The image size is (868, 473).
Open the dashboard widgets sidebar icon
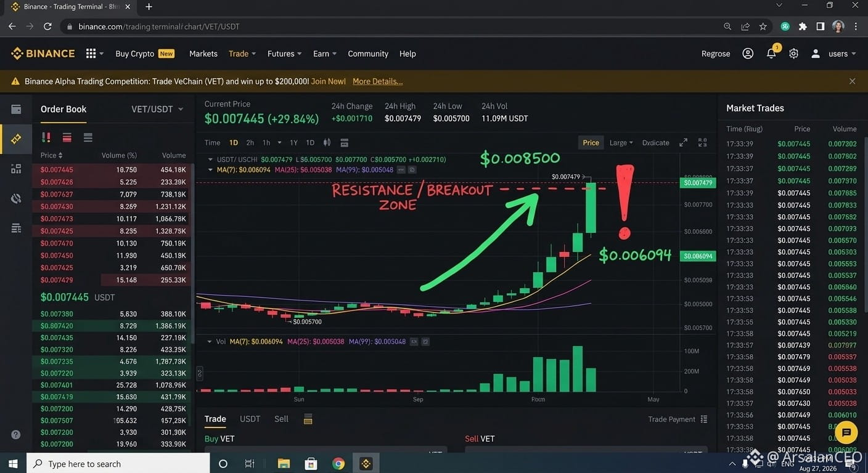pos(16,169)
